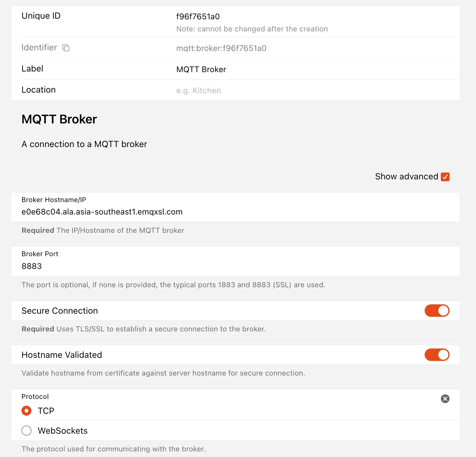Click the Identifier row label
The image size is (476, 457).
(39, 48)
